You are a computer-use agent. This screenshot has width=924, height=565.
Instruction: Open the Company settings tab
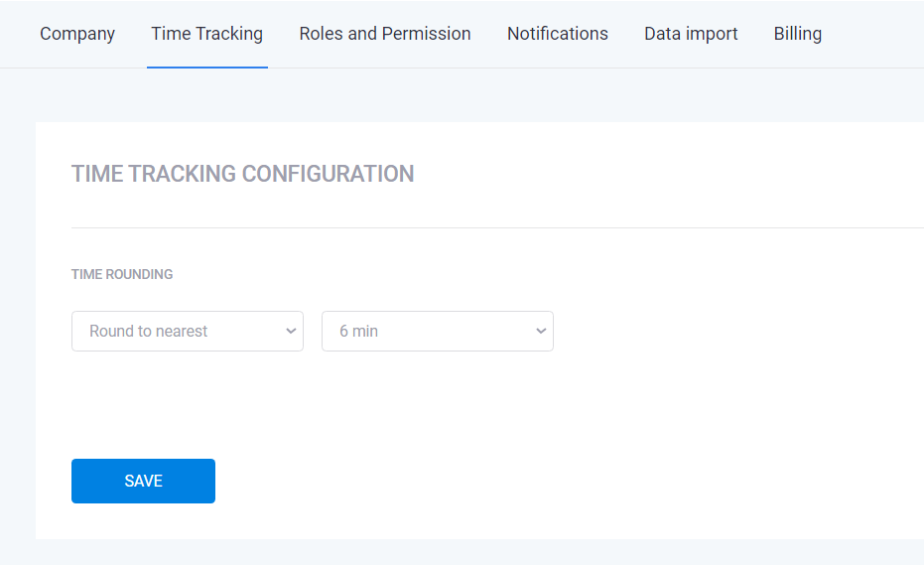point(77,34)
